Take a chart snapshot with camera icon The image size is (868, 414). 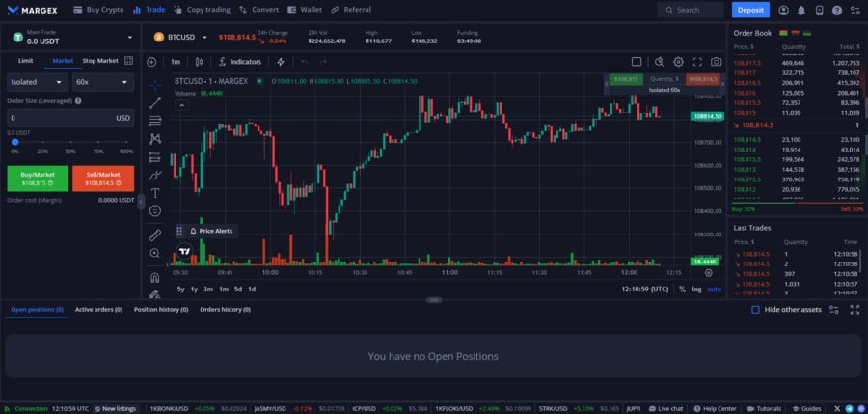click(x=717, y=62)
